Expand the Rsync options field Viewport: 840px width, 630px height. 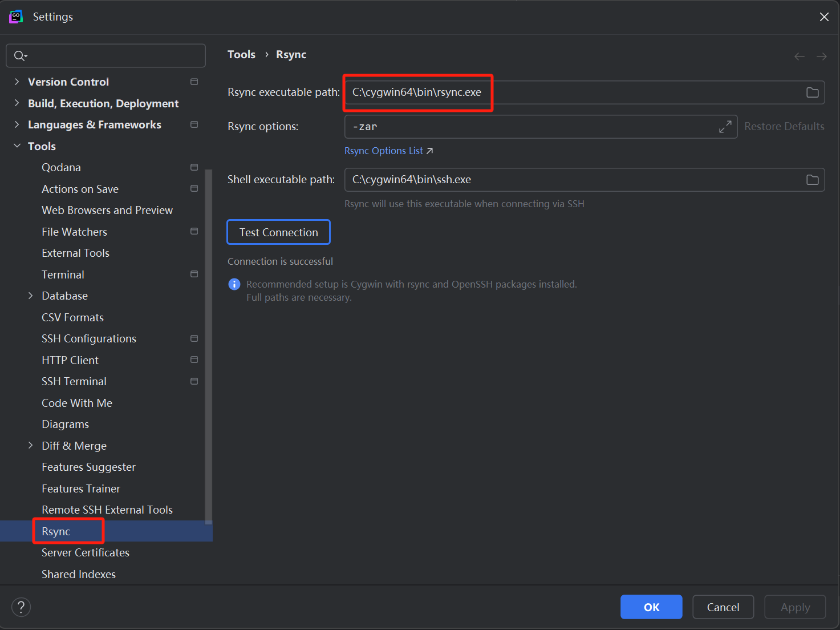point(725,127)
